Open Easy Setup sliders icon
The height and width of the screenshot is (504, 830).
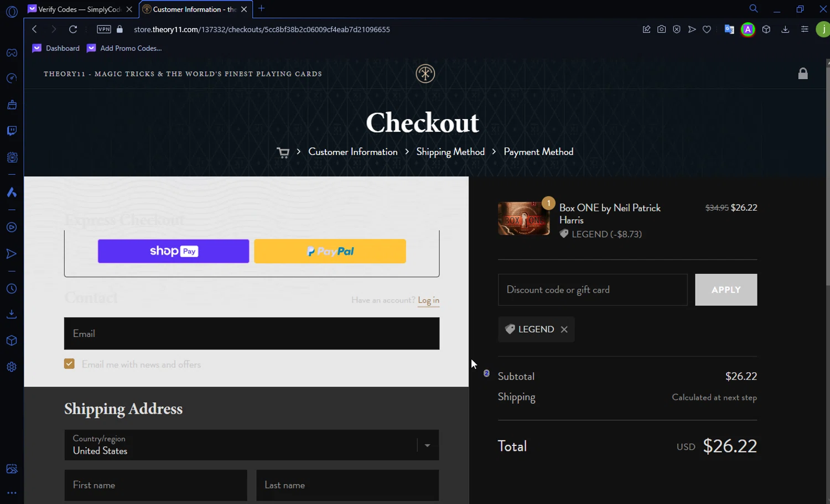pyautogui.click(x=805, y=29)
